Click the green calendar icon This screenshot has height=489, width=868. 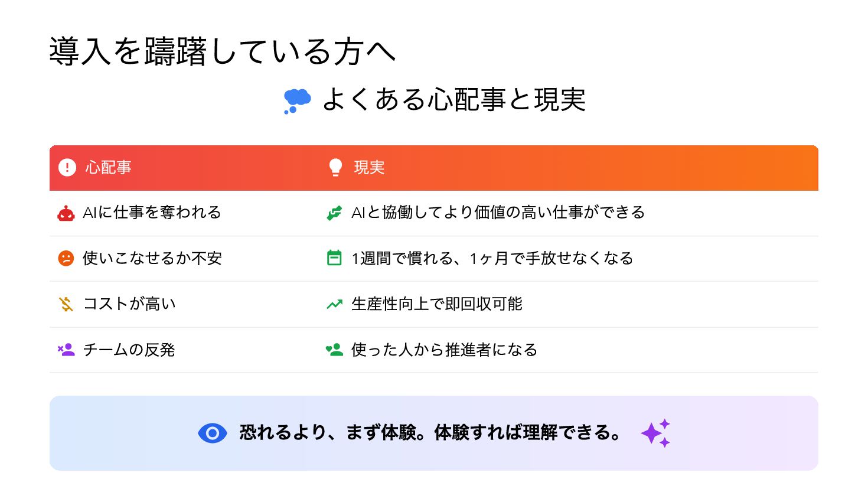[x=334, y=258]
